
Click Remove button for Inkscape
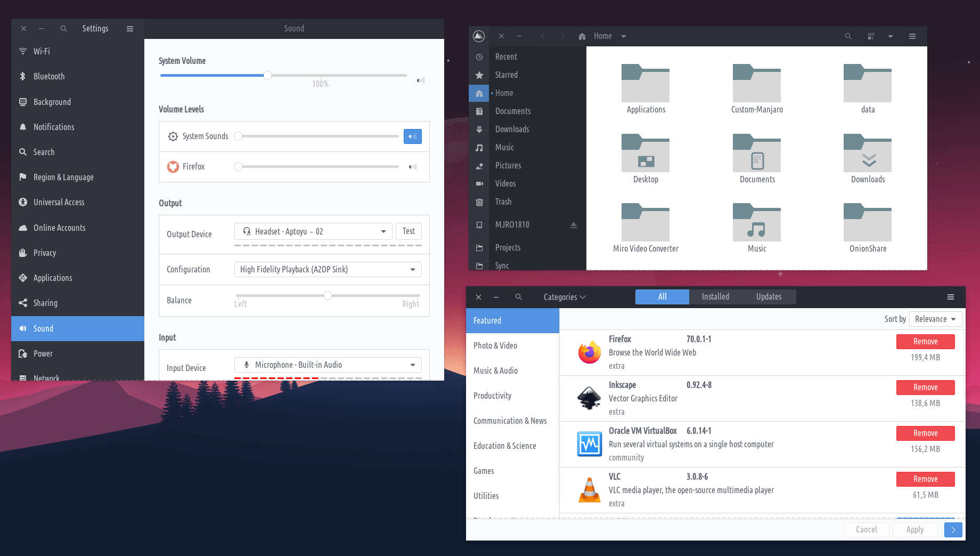925,388
